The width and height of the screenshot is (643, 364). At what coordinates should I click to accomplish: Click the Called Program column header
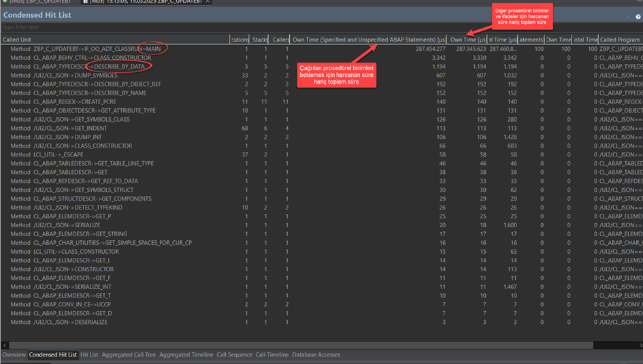619,40
